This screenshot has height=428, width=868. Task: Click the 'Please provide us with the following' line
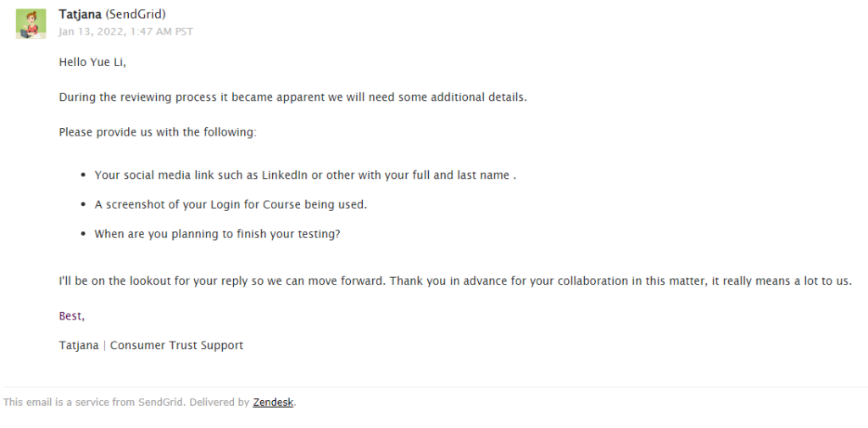[157, 132]
